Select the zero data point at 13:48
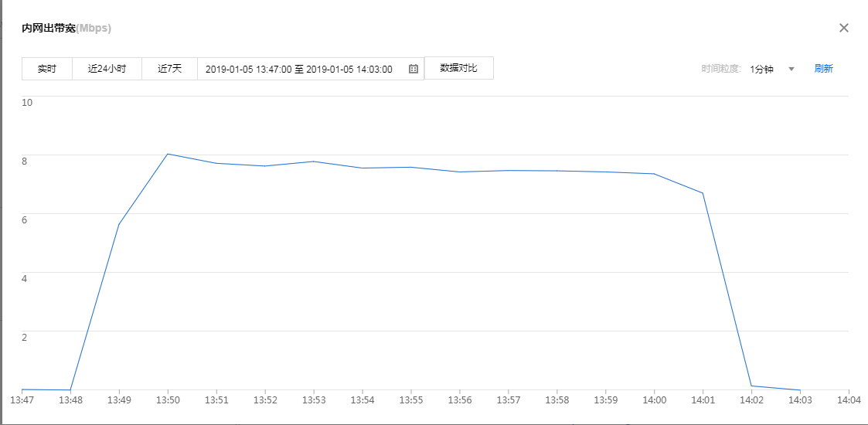The width and height of the screenshot is (868, 425). coord(70,390)
